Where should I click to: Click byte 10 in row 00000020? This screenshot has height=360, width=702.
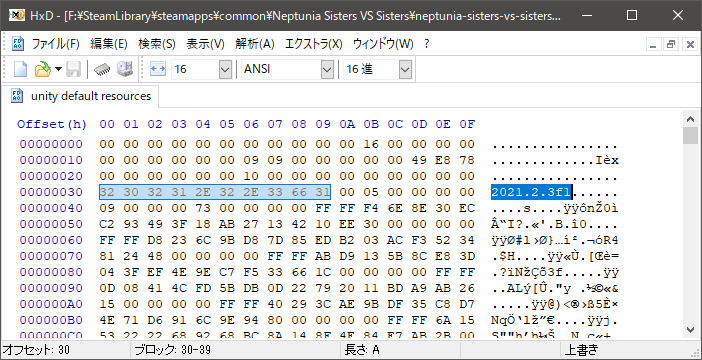tap(251, 176)
